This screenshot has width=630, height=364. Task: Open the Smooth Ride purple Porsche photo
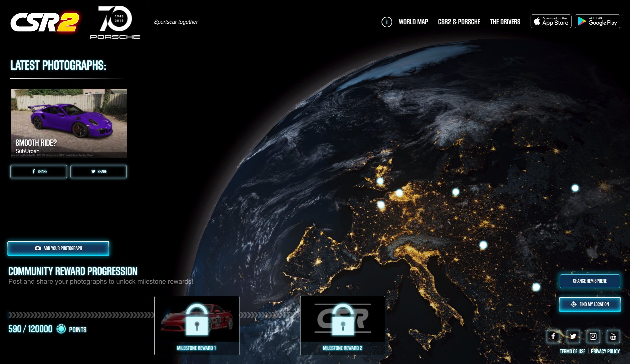coord(69,123)
